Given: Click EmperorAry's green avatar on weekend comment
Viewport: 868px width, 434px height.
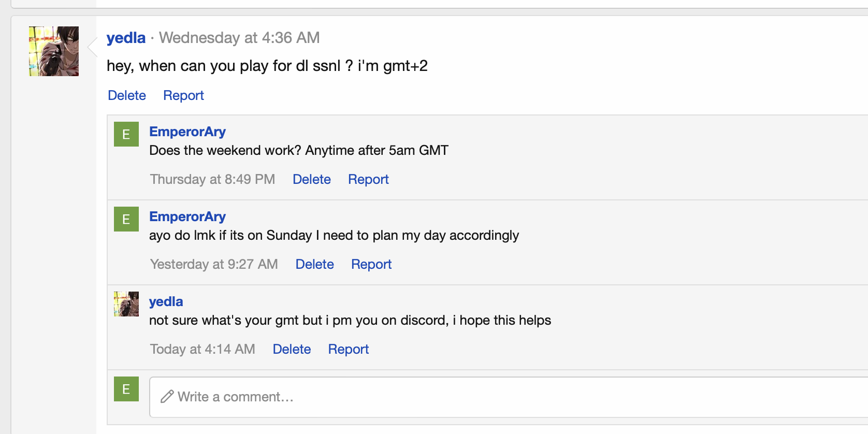Looking at the screenshot, I should tap(126, 134).
